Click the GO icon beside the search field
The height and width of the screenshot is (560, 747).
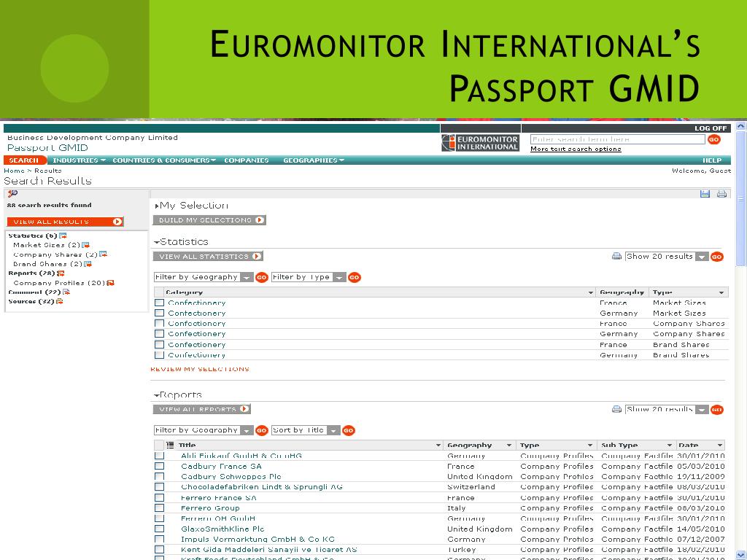713,139
